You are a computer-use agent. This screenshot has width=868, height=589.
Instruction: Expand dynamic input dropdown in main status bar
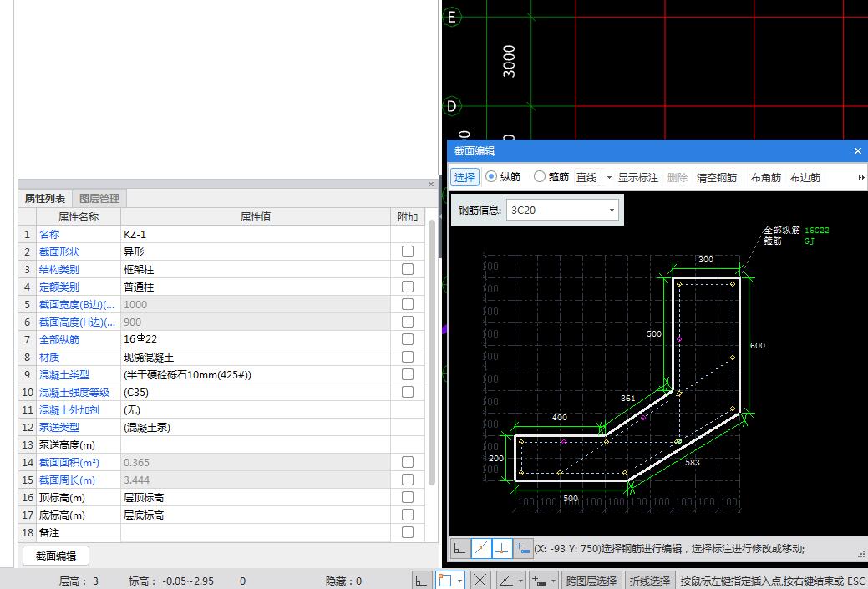click(553, 581)
